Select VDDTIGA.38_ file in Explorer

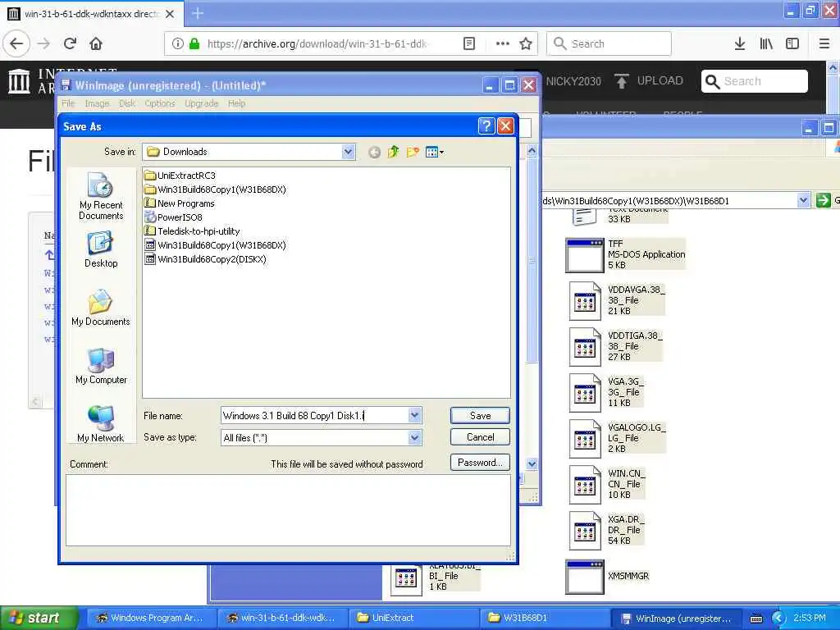point(615,346)
